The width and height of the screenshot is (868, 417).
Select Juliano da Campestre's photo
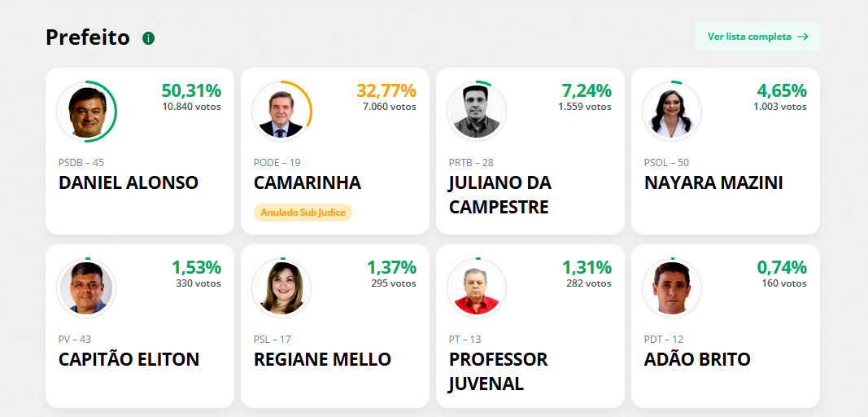477,111
